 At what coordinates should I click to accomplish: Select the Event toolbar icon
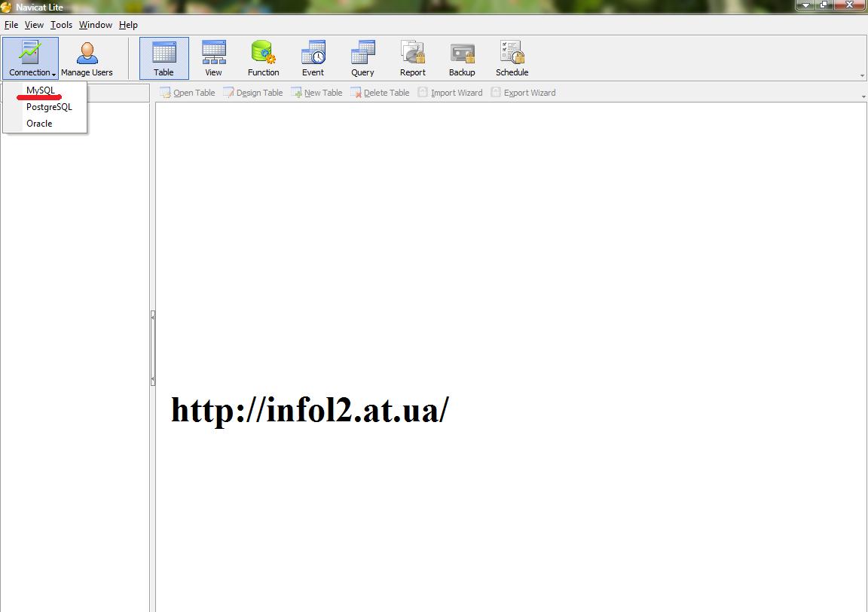[313, 58]
